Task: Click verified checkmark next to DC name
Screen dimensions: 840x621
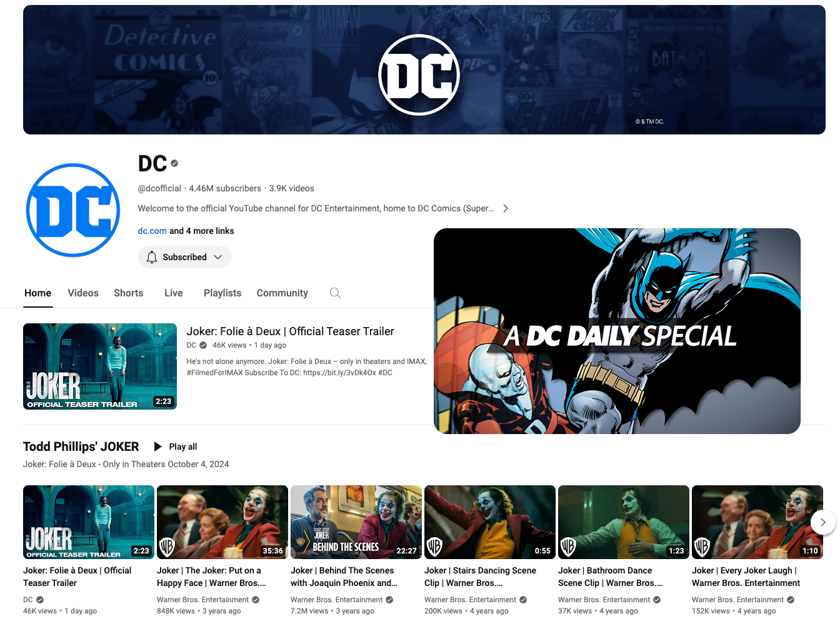Action: (x=174, y=163)
